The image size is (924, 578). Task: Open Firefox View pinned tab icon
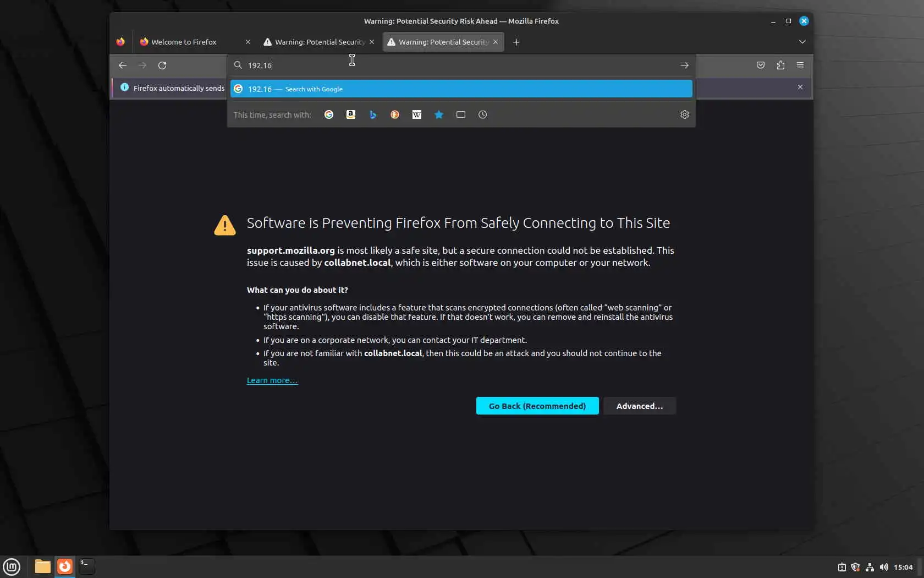tap(120, 42)
